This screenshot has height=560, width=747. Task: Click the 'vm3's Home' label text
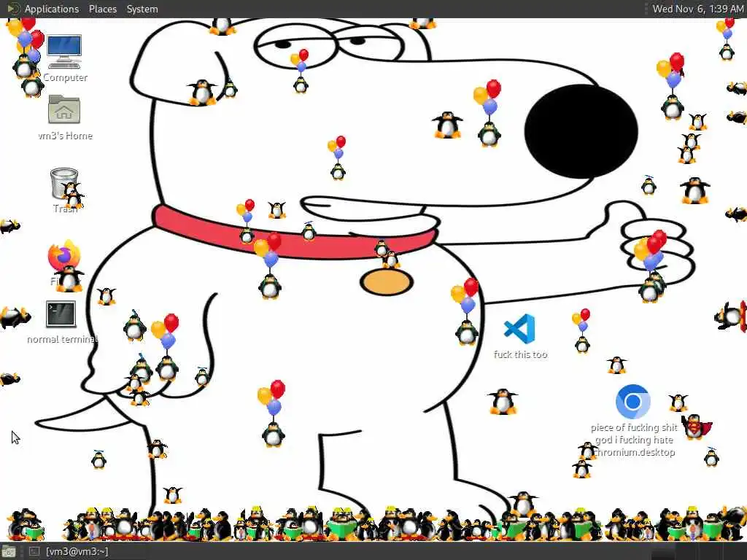click(65, 136)
